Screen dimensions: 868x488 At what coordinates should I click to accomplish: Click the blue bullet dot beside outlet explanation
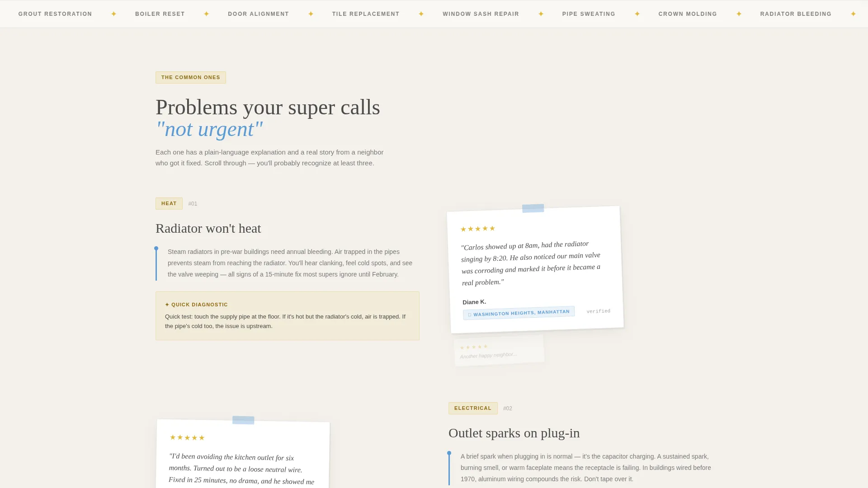449,453
